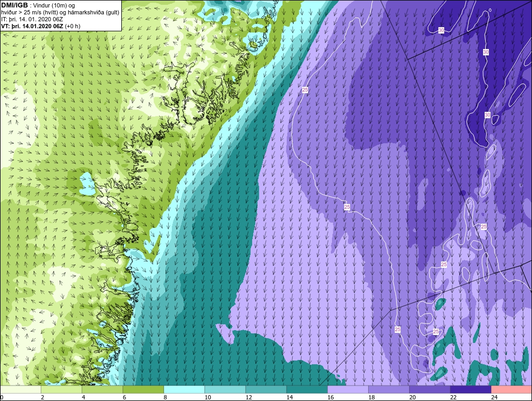Click the legend scale value '18'
The image size is (532, 401).
pos(371,397)
